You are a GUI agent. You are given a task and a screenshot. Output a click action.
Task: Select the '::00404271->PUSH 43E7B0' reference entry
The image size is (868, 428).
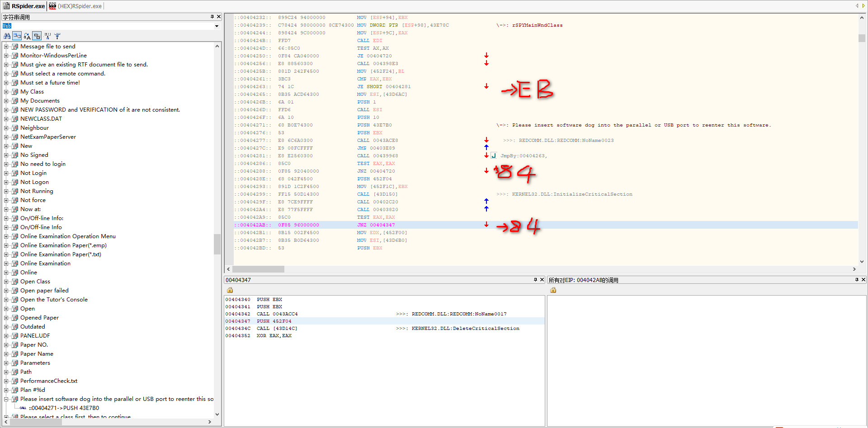coord(64,408)
